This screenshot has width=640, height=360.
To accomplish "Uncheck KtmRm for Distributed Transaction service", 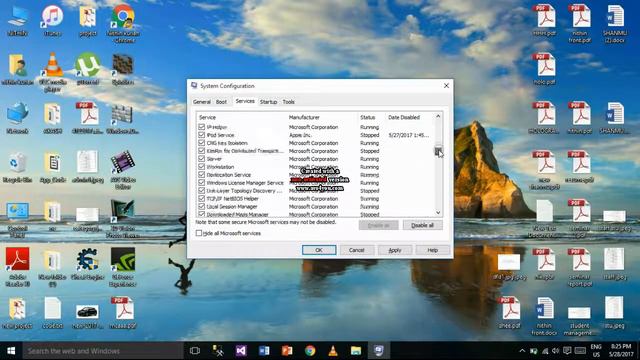I will [201, 151].
